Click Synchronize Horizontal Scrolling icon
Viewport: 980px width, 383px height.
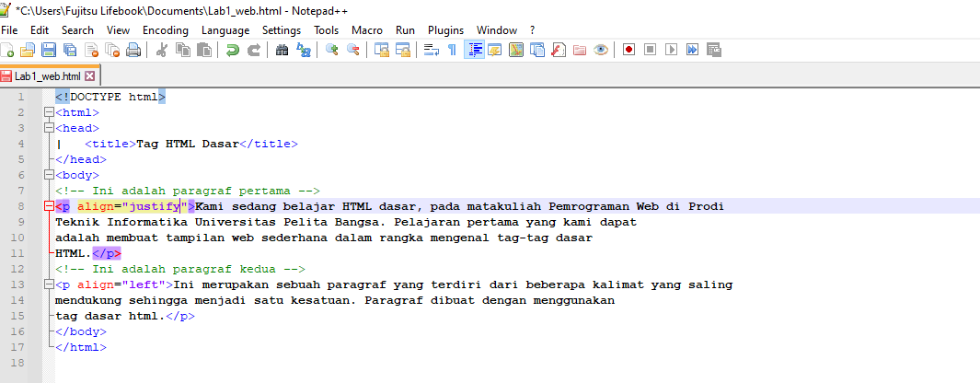pos(402,50)
